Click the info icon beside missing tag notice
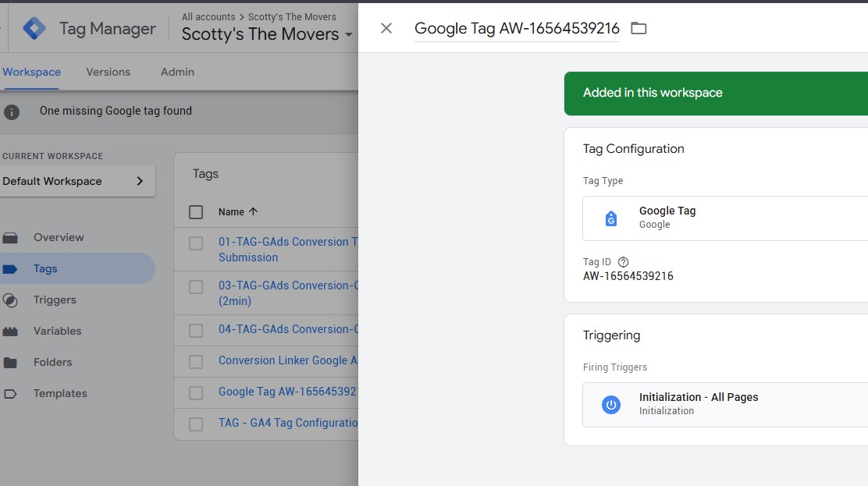 tap(12, 112)
